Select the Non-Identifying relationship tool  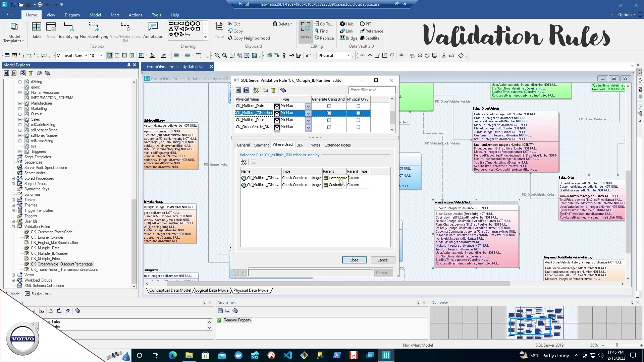94,31
